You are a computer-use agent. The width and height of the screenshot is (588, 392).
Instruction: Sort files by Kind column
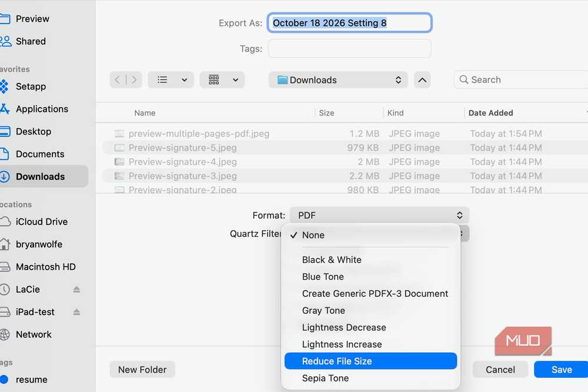click(396, 113)
